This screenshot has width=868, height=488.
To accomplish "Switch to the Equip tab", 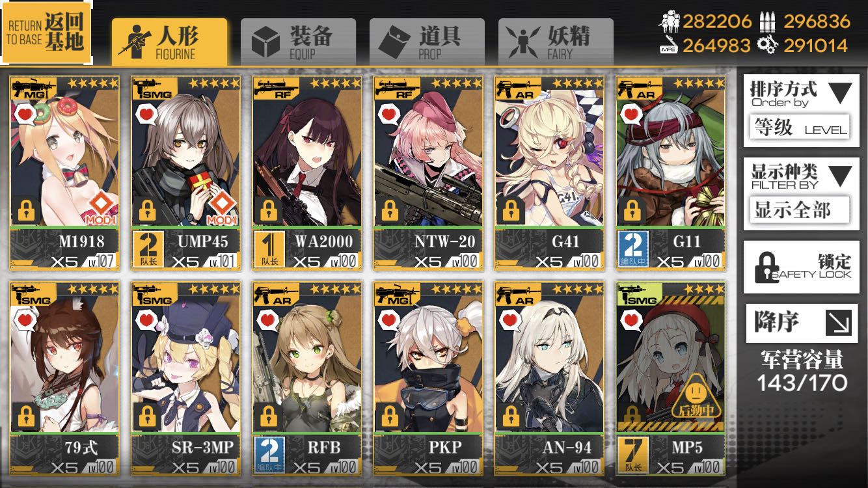I will (298, 42).
